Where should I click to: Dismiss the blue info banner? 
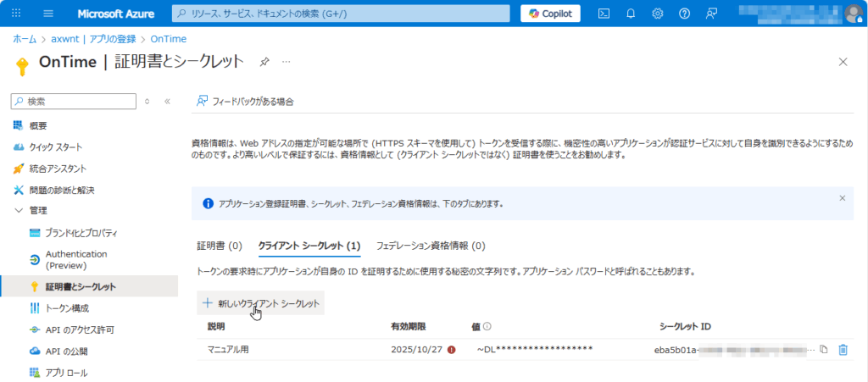(x=842, y=198)
